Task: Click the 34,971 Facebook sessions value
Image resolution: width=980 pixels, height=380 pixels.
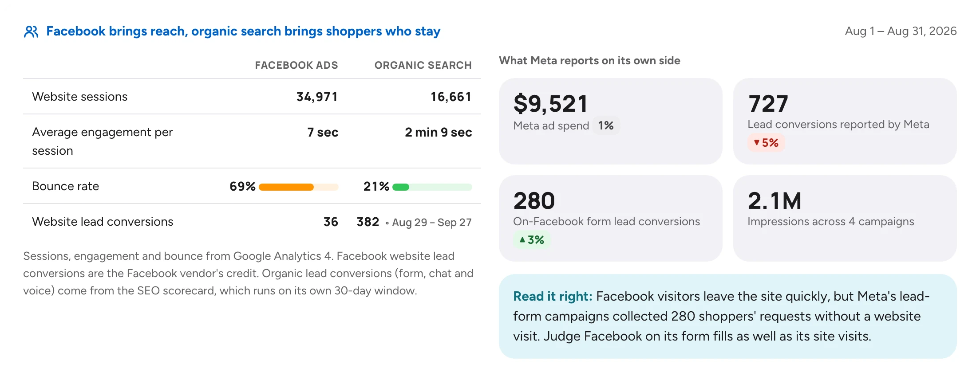Action: pos(317,97)
